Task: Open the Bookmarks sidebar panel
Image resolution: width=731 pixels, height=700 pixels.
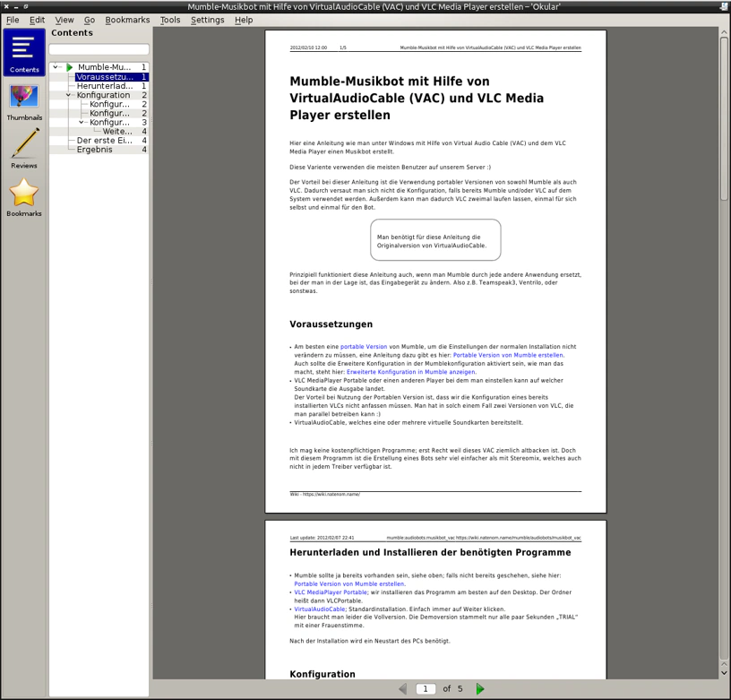Action: click(x=24, y=198)
